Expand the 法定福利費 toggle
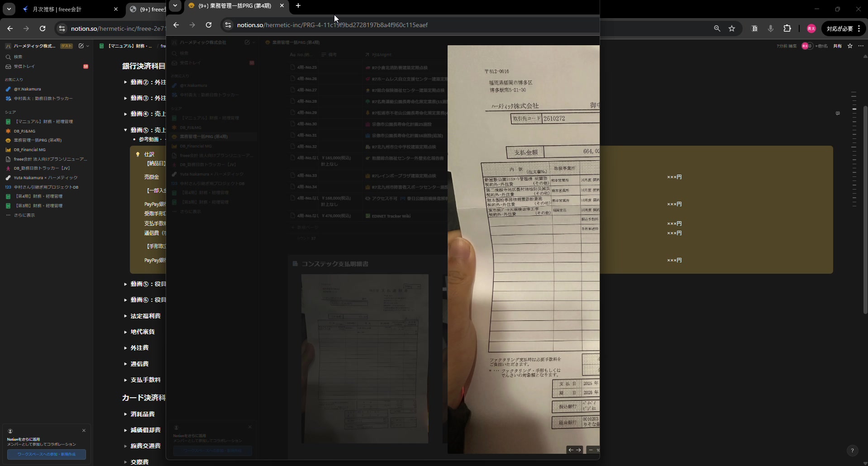The height and width of the screenshot is (466, 868). tap(125, 316)
